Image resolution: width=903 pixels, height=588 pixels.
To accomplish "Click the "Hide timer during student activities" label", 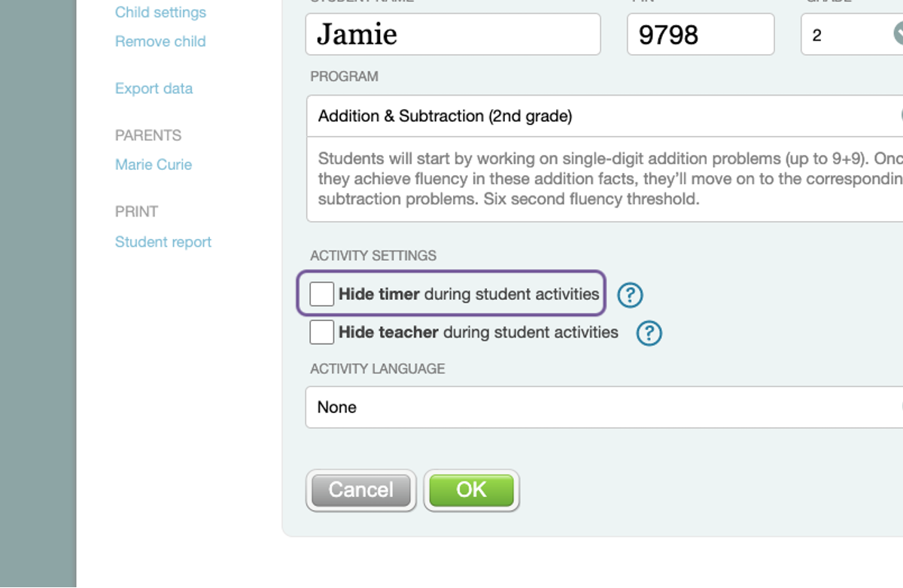I will (x=468, y=294).
